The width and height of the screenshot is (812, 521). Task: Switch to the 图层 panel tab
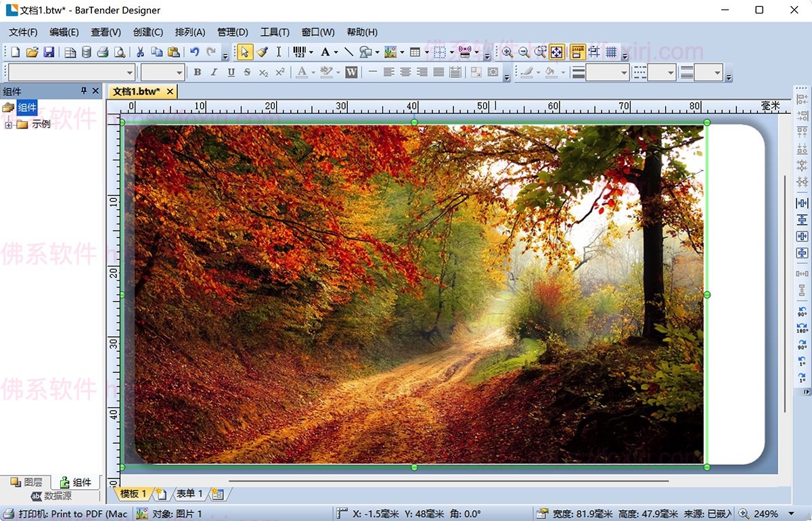[26, 482]
